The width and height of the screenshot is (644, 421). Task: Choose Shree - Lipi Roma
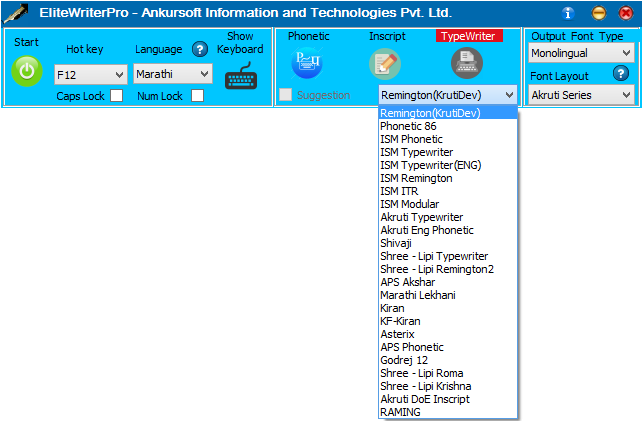[447, 373]
